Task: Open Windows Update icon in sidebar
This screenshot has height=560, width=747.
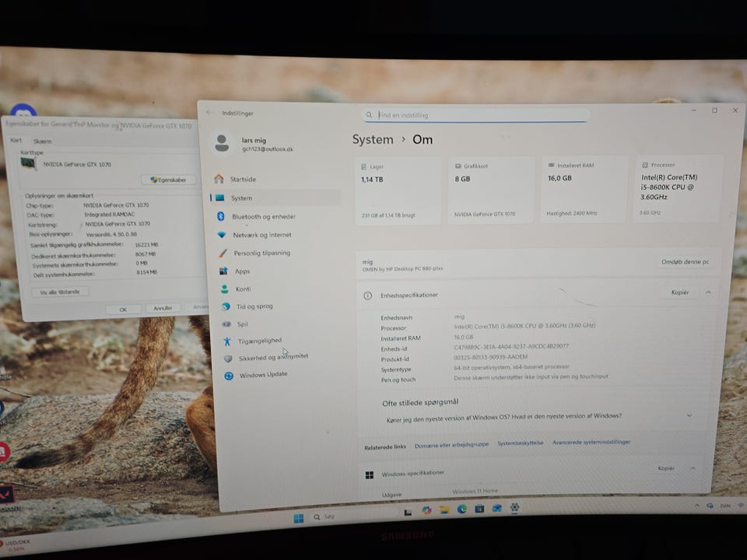Action: tap(229, 376)
